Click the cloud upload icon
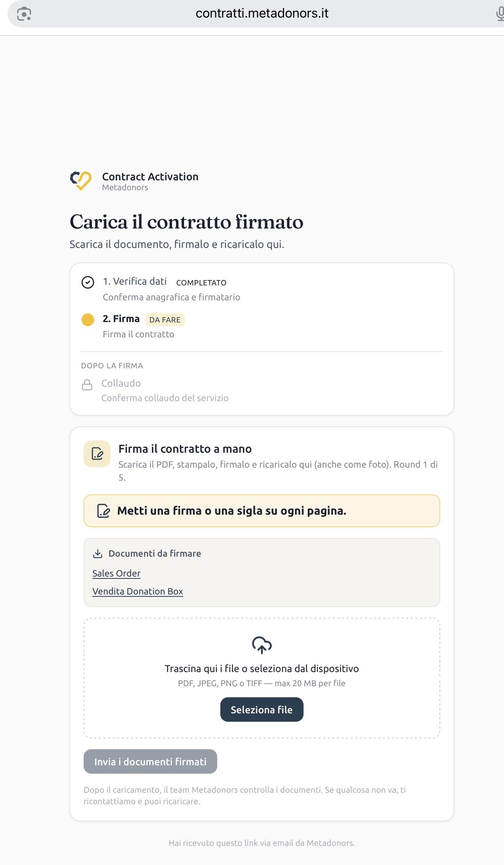The height and width of the screenshot is (865, 504). click(x=262, y=645)
